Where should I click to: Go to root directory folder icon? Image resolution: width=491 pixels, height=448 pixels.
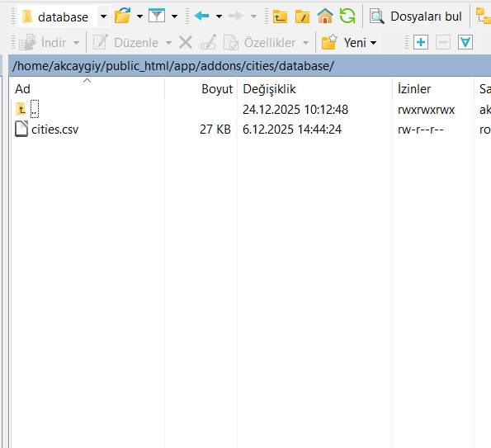[302, 17]
